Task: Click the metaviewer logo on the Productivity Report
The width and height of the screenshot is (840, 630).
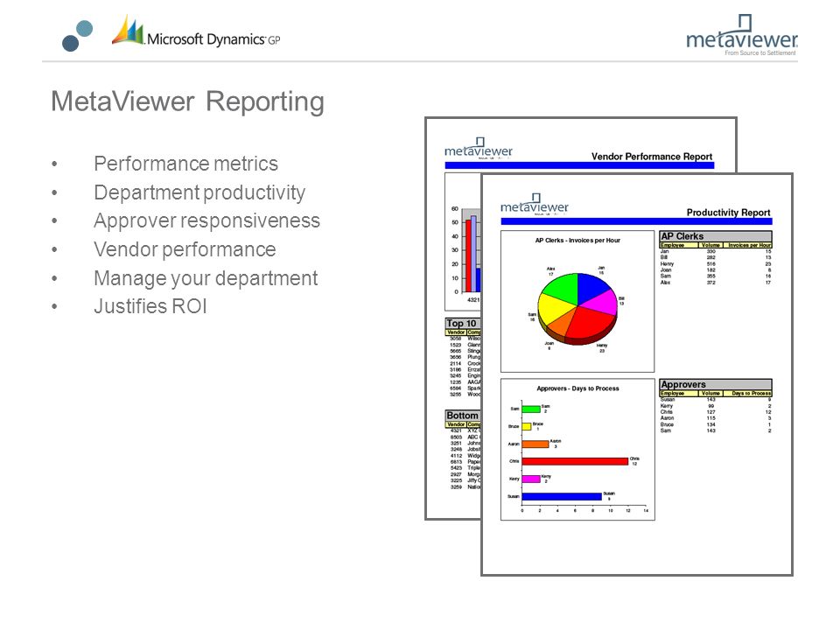Action: (x=534, y=204)
